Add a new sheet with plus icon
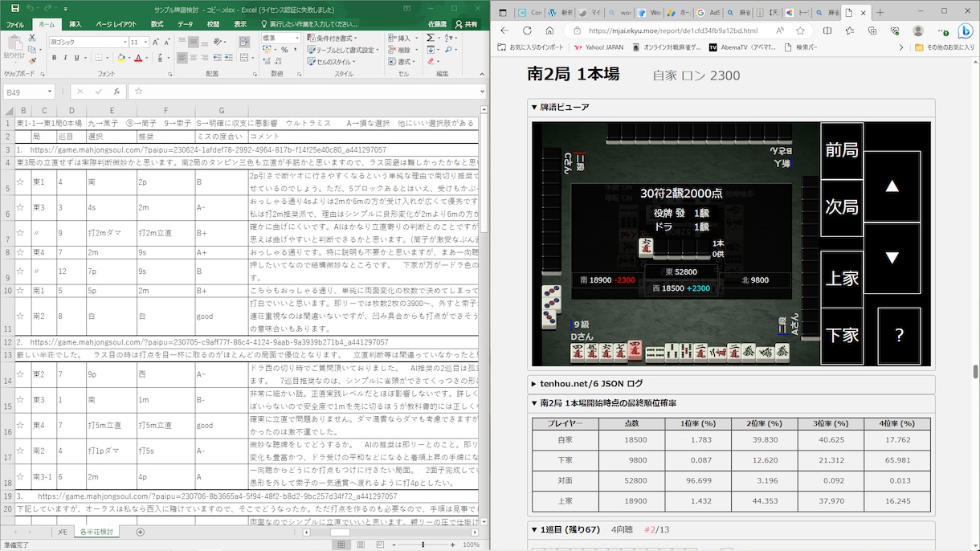The image size is (980, 551). [140, 532]
